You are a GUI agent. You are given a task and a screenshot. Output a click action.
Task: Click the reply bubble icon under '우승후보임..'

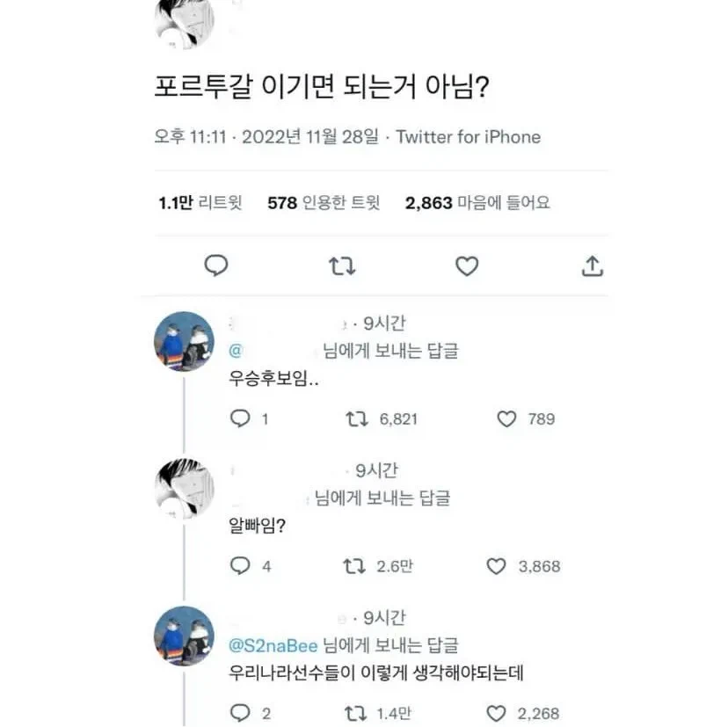coord(239,419)
